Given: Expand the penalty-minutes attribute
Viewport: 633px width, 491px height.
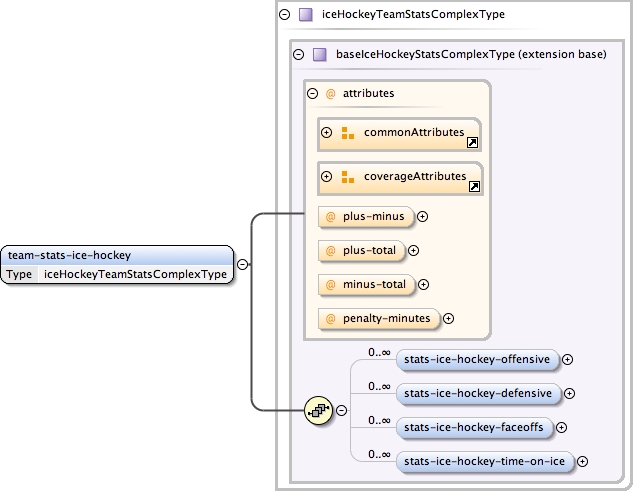Looking at the screenshot, I should 448,319.
